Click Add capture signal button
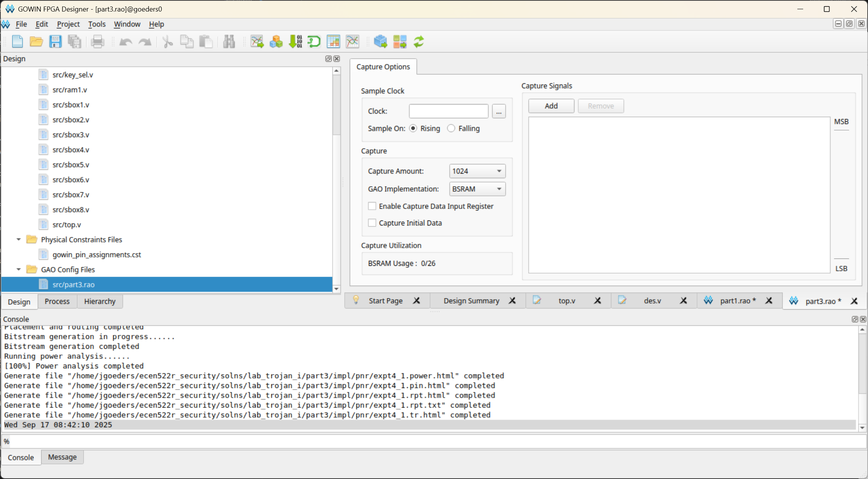 click(x=551, y=106)
